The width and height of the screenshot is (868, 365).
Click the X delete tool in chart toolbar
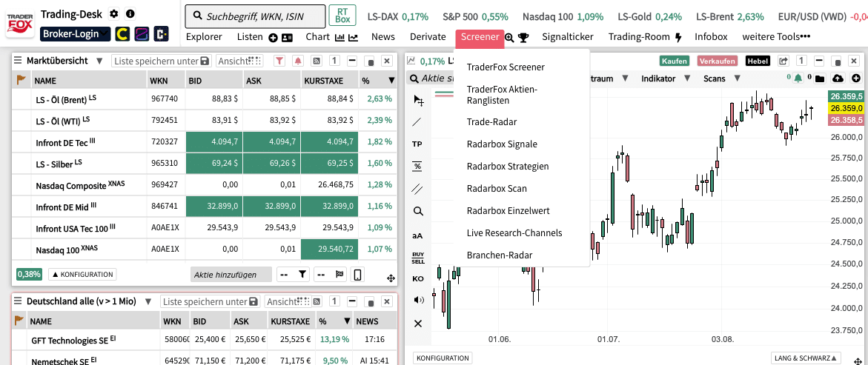(x=418, y=323)
